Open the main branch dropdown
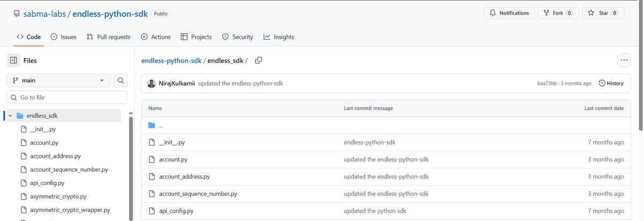The image size is (644, 221). (x=58, y=80)
